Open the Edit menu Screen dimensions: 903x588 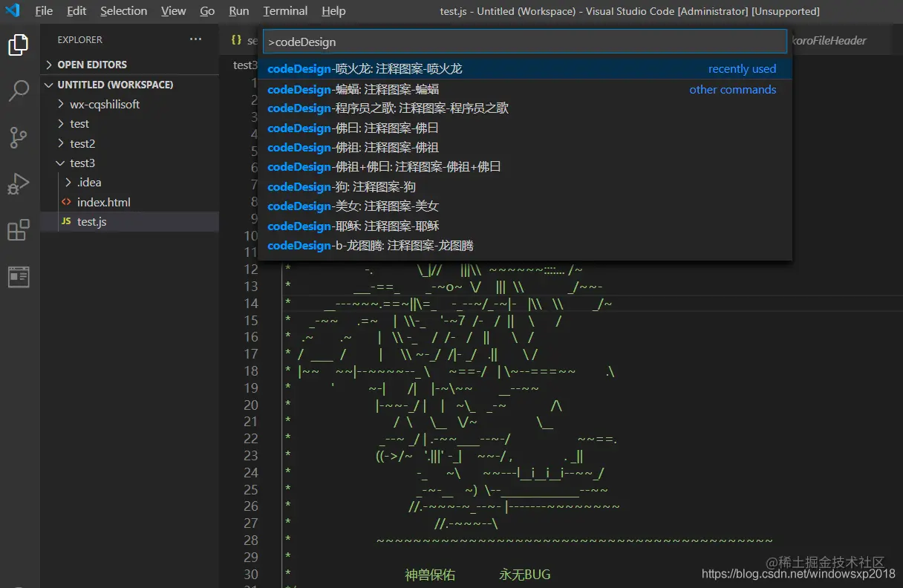[x=76, y=11]
